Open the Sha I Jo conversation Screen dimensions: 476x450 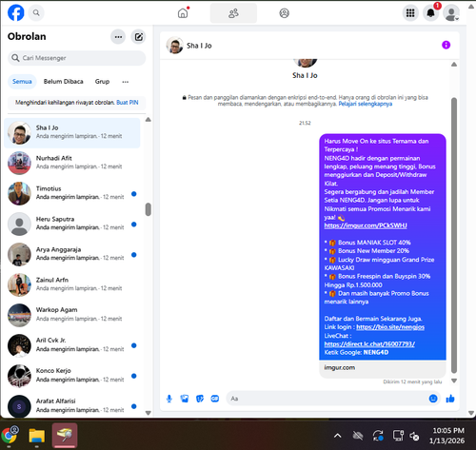(72, 133)
